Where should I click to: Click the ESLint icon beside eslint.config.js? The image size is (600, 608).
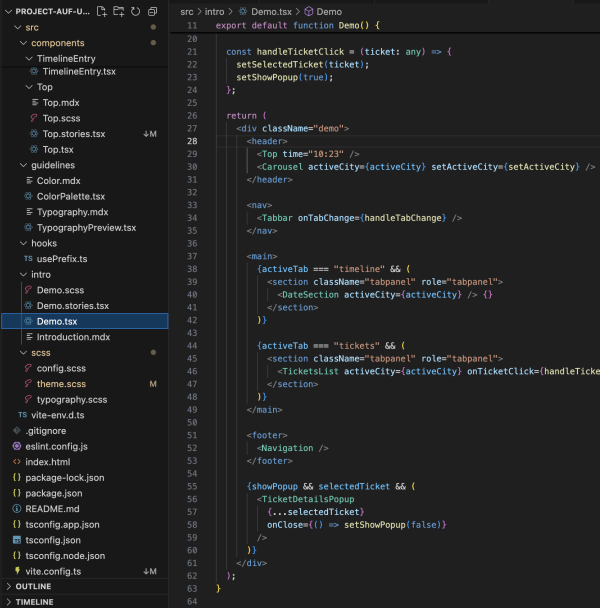17,446
